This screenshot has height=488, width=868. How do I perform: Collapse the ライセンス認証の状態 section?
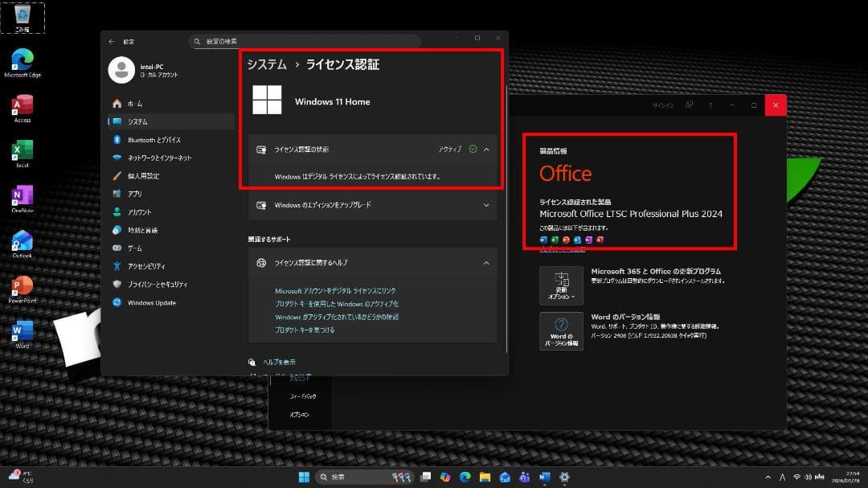[x=485, y=149]
